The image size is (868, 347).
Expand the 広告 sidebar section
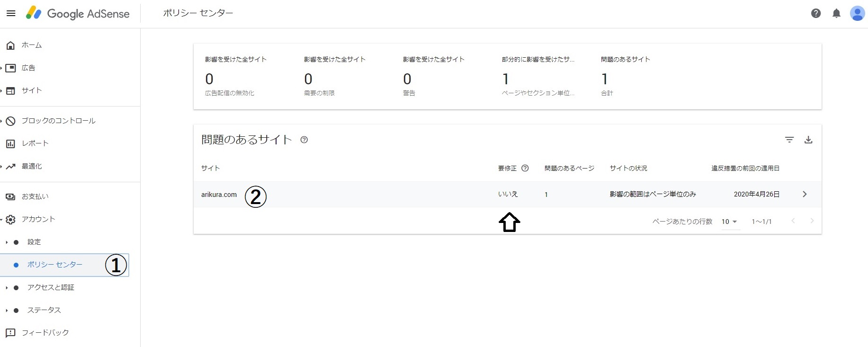(28, 68)
